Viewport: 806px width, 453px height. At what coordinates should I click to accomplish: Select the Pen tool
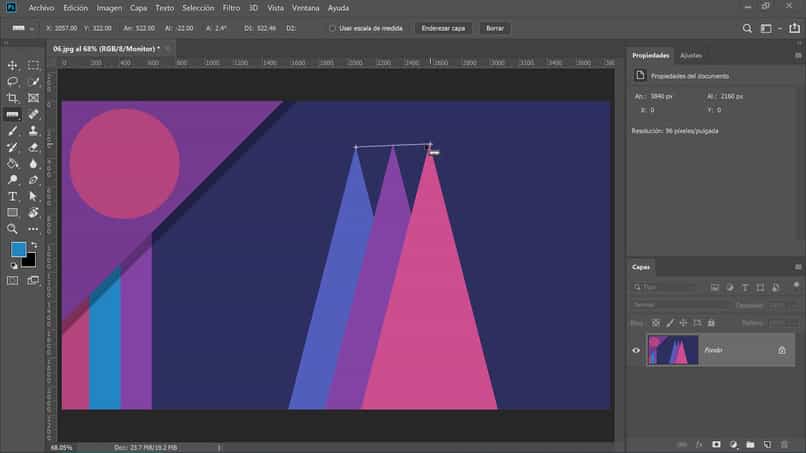[33, 180]
